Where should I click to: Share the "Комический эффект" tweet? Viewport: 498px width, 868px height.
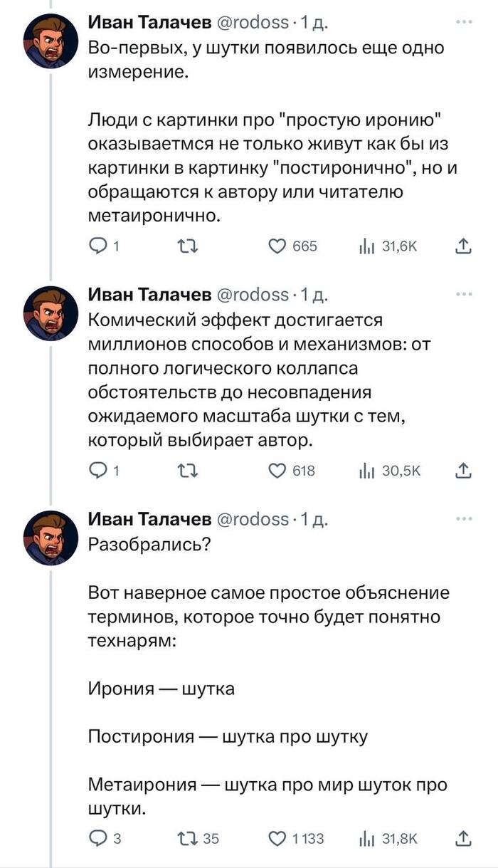463,471
